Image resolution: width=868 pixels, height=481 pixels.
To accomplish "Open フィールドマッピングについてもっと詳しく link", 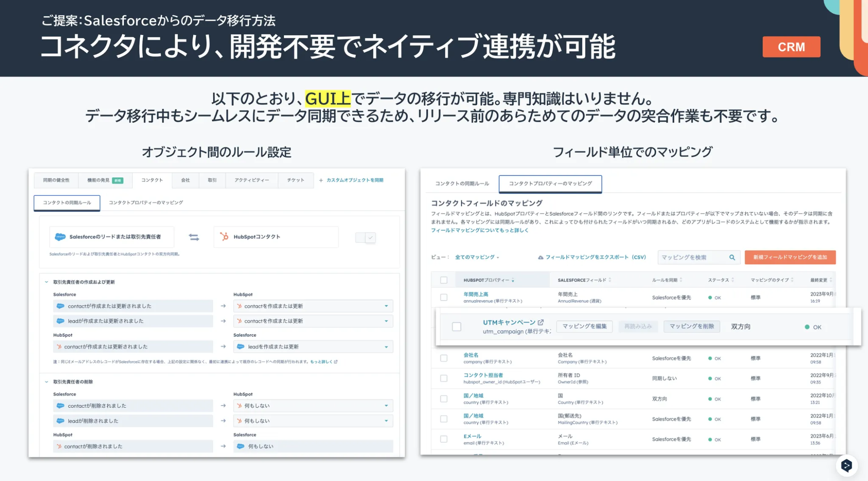I will click(x=479, y=231).
